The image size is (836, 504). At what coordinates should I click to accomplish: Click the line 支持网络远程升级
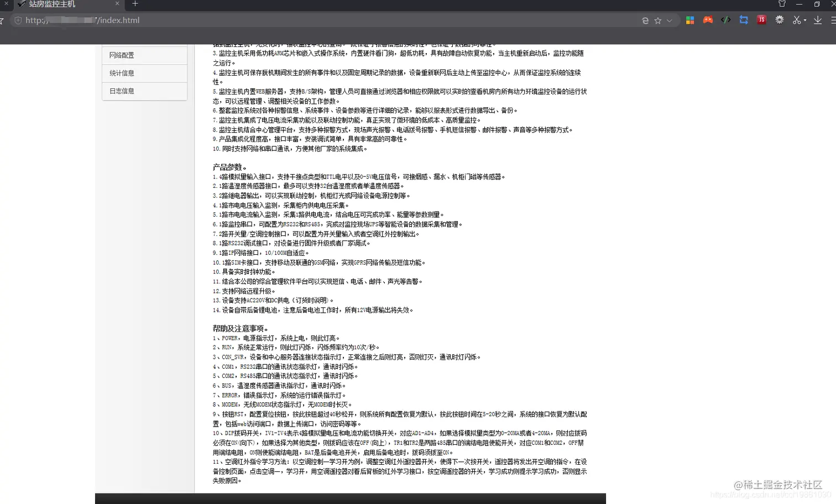[244, 291]
